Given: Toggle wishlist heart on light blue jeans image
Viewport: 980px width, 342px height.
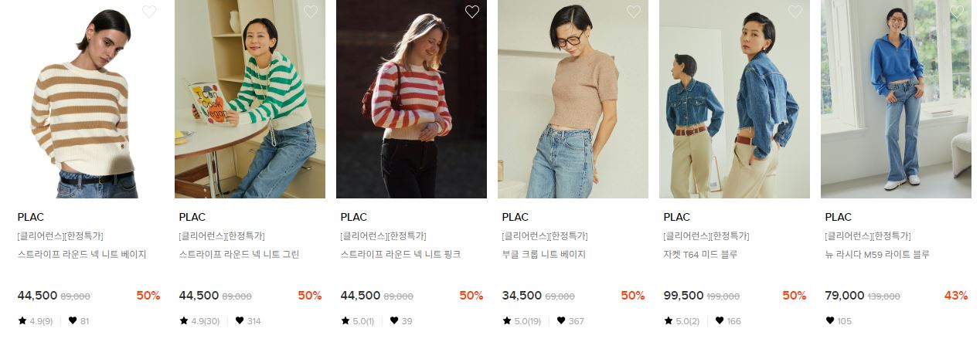Looking at the screenshot, I should 957,12.
